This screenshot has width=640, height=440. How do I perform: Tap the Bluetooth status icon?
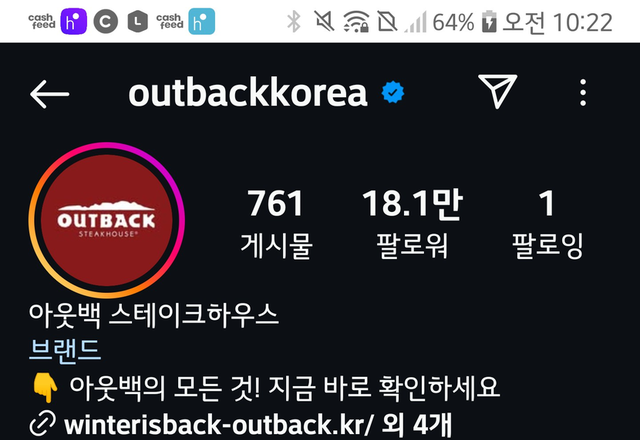point(293,22)
